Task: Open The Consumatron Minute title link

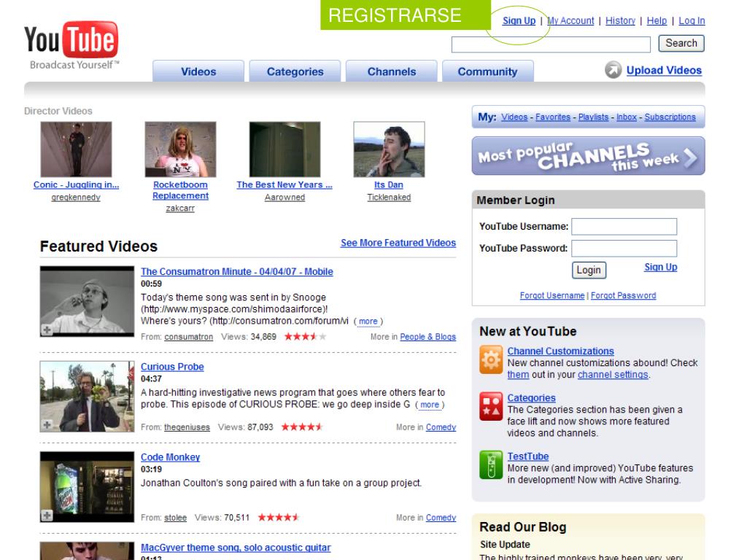Action: point(237,271)
